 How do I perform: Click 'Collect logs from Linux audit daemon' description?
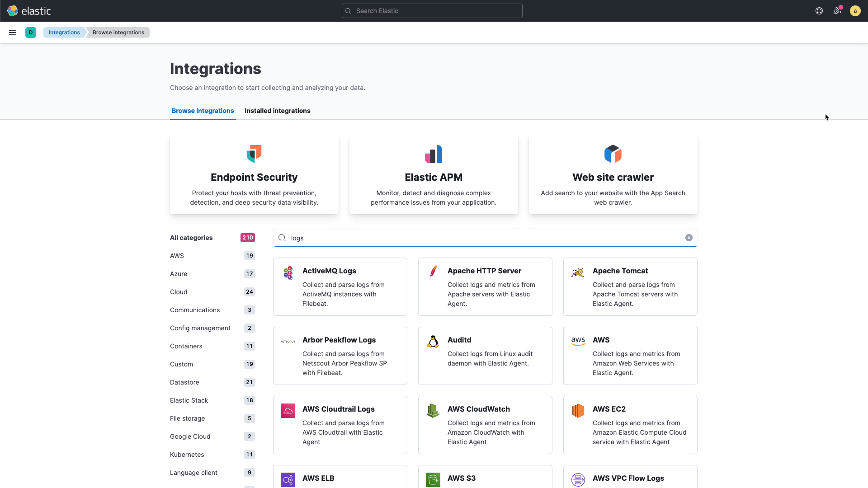pos(490,358)
